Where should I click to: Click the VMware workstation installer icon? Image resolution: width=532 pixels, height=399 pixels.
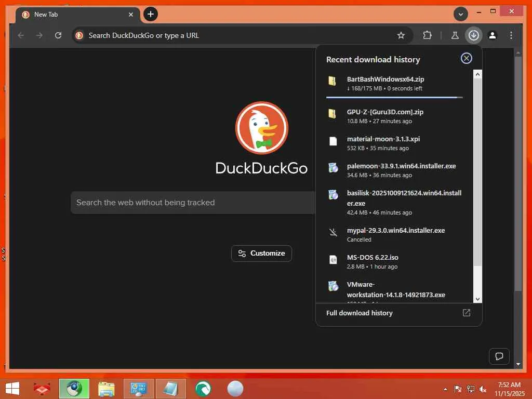[x=333, y=286]
